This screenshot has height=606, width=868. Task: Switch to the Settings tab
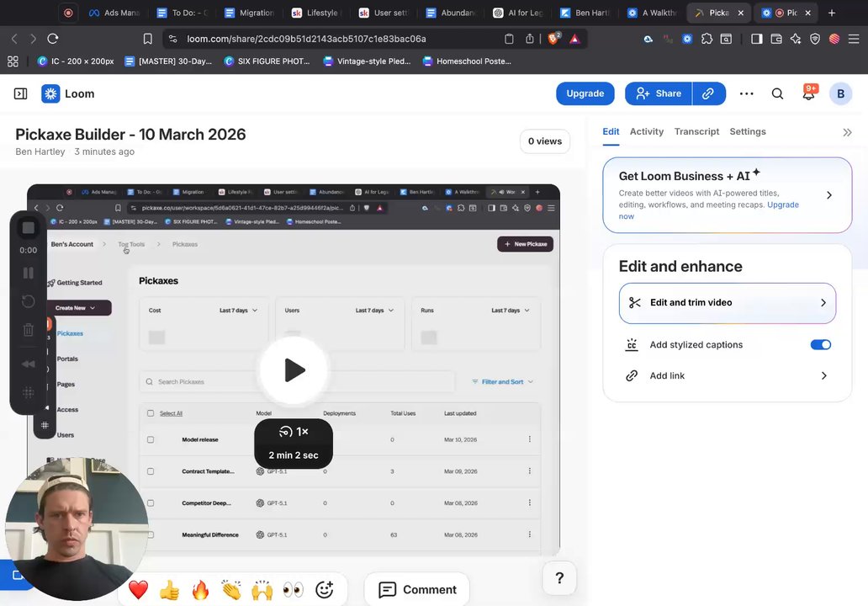click(x=748, y=132)
